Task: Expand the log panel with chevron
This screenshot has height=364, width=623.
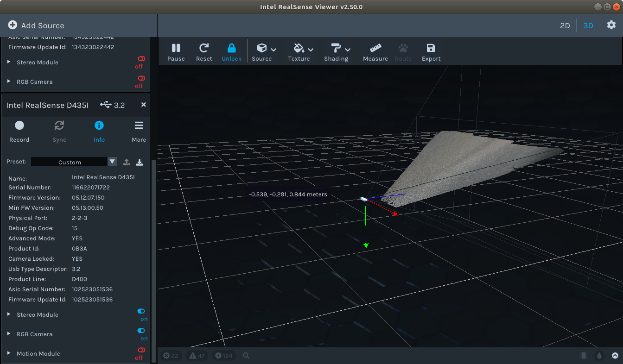Action: click(615, 356)
